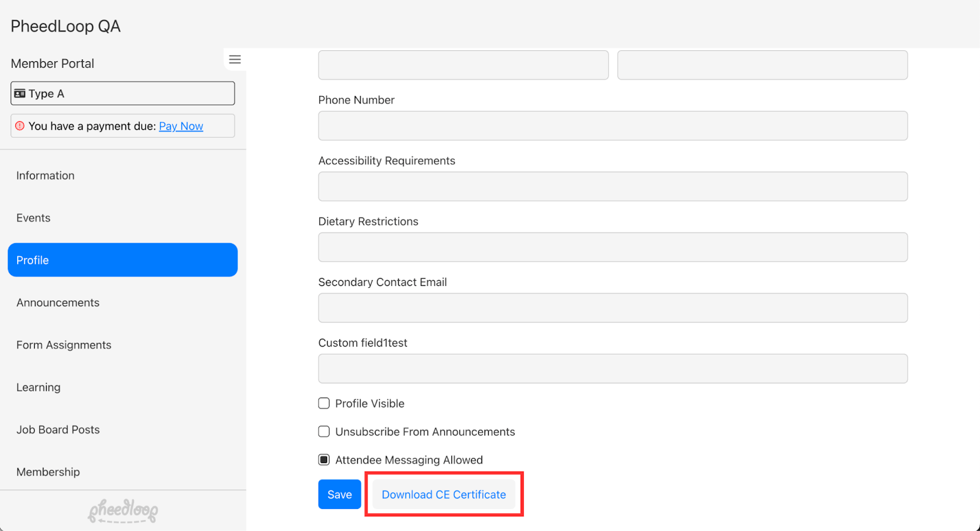Click the top right unlabeled input above Phone Number
Screen dimensions: 980x531
coord(763,65)
